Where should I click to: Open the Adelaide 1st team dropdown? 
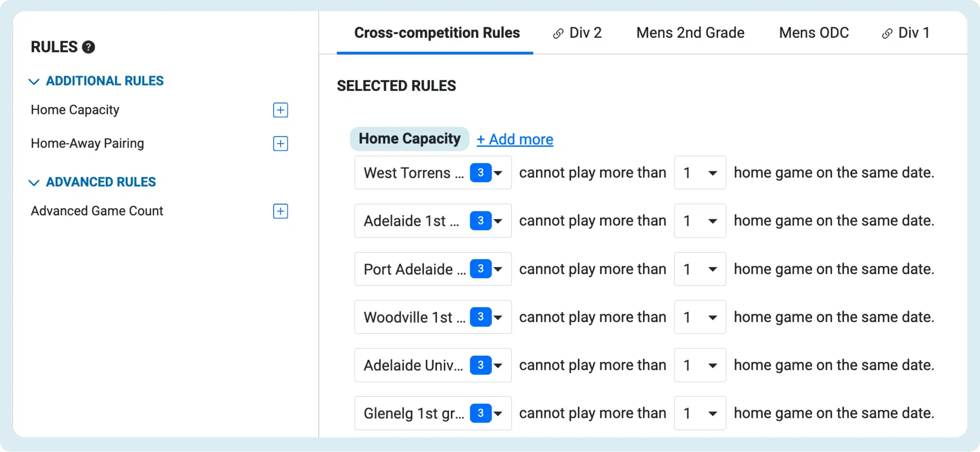pyautogui.click(x=433, y=220)
